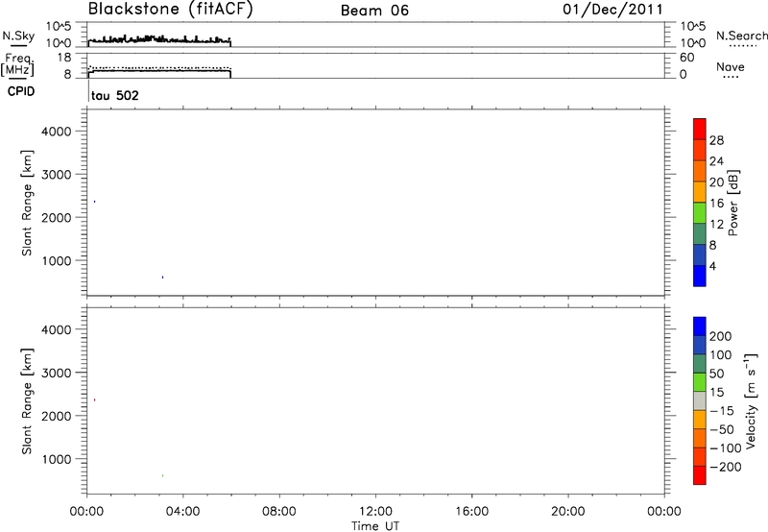
Task: Click the Velocity colorbar red -200 swatch
Action: click(700, 475)
